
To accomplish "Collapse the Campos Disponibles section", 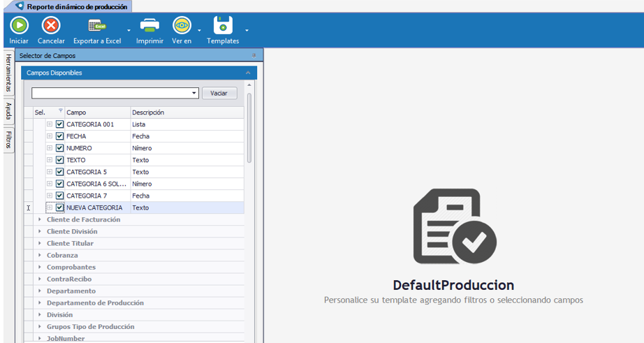I will point(248,73).
